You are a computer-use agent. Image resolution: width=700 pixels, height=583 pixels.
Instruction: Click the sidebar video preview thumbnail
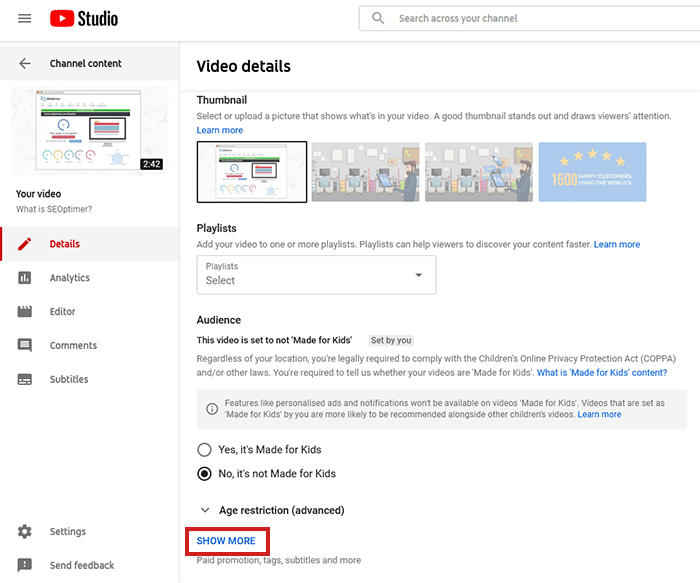click(89, 131)
